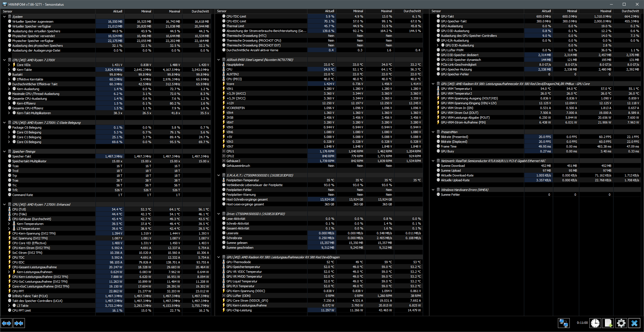The image size is (644, 332).
Task: Expand the L3 Takte entry
Action: pos(9,305)
